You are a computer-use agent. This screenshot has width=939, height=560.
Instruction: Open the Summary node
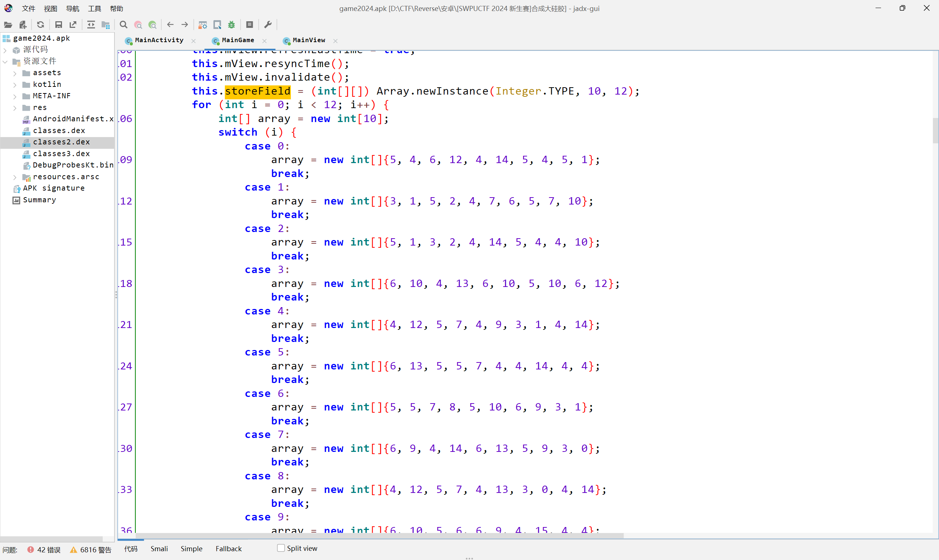pyautogui.click(x=39, y=200)
